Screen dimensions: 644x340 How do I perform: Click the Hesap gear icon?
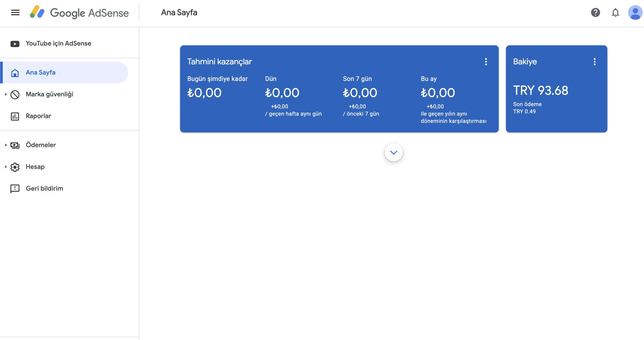[15, 167]
